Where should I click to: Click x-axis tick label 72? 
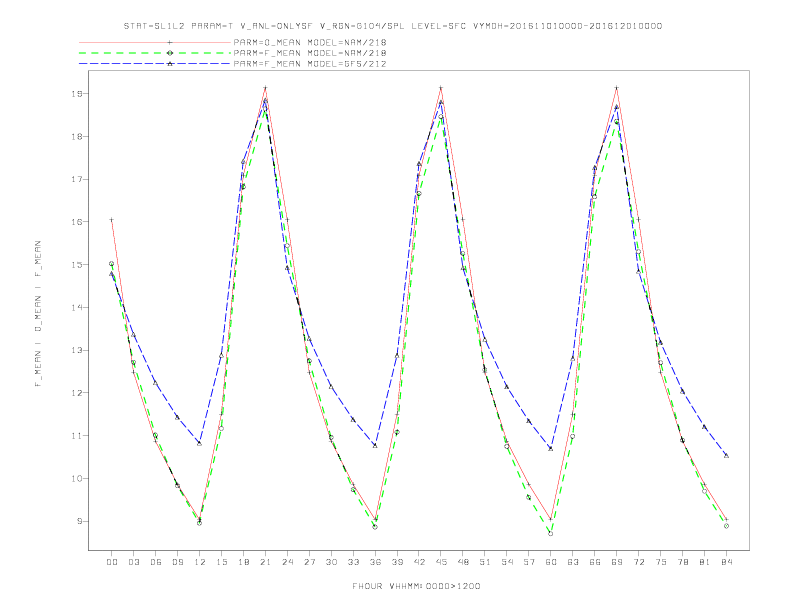click(x=639, y=562)
